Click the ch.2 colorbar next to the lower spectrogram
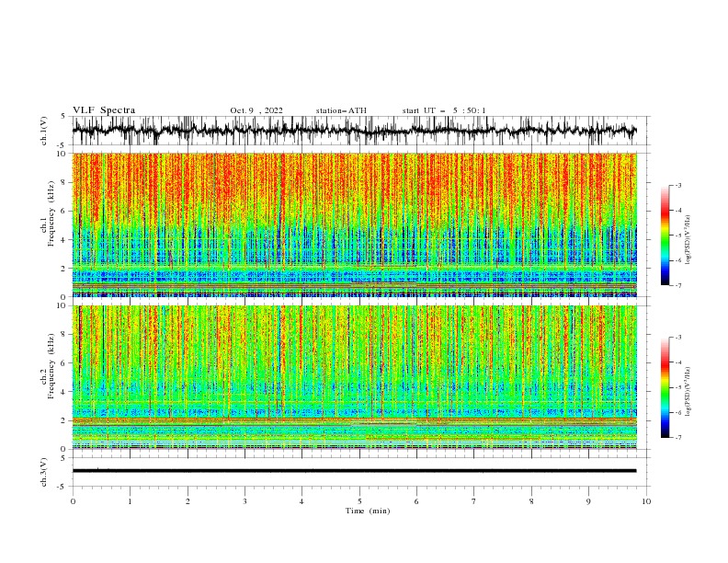Viewport: 728px width, 563px height. click(x=665, y=387)
